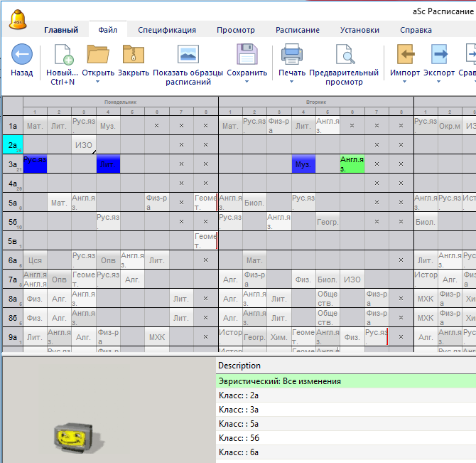The height and width of the screenshot is (463, 476).
Task: Click the Back arrow icon (Назад)
Action: tap(21, 55)
